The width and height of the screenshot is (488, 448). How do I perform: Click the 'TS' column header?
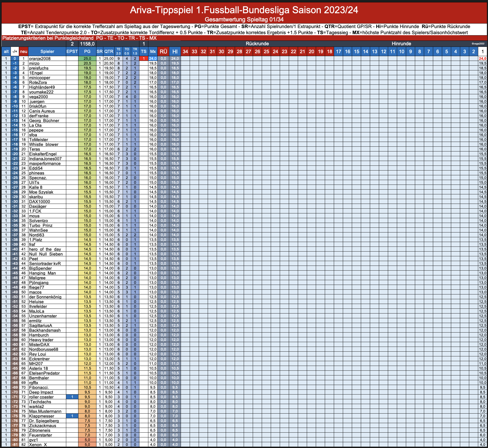tap(144, 51)
